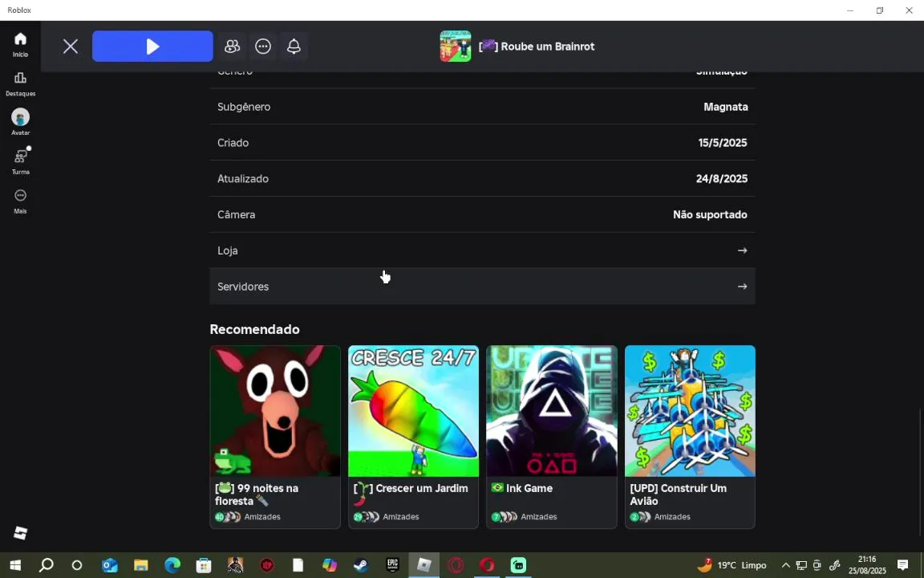This screenshot has height=578, width=924.
Task: Open the Crescer um Jardim thumbnail
Action: pyautogui.click(x=413, y=411)
